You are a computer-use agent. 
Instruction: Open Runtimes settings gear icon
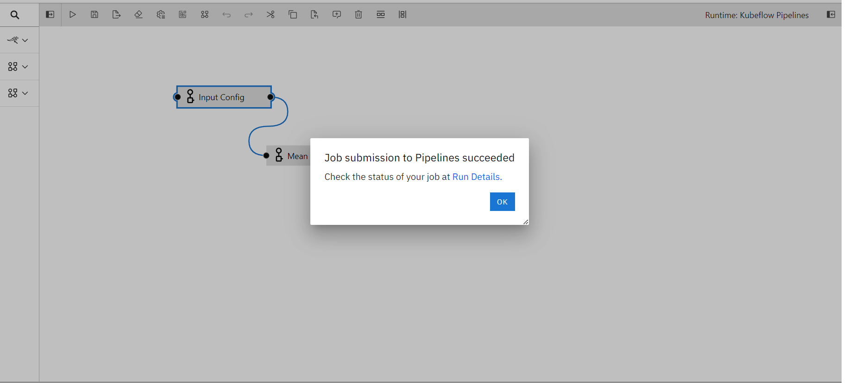(x=161, y=14)
